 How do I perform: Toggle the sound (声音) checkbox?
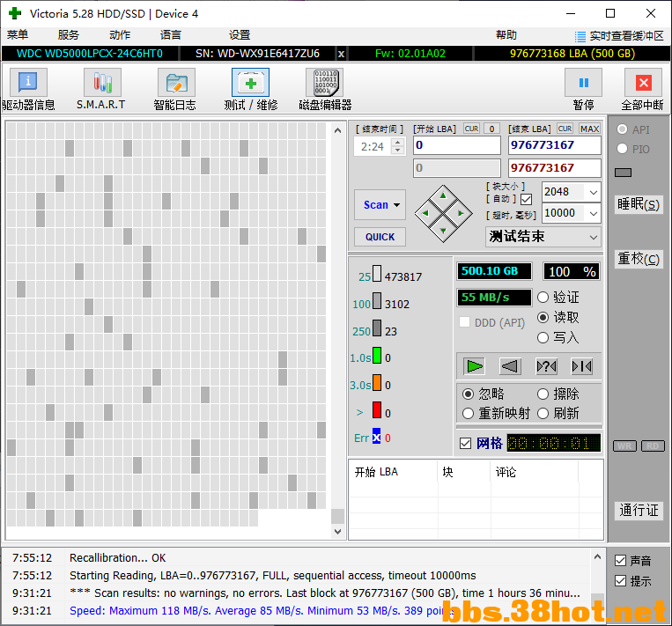pos(620,560)
